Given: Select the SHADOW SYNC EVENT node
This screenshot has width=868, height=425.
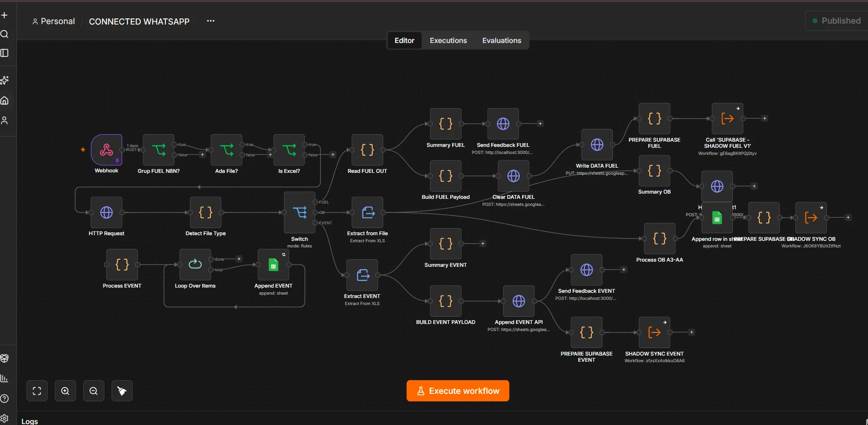Looking at the screenshot, I should (x=654, y=332).
